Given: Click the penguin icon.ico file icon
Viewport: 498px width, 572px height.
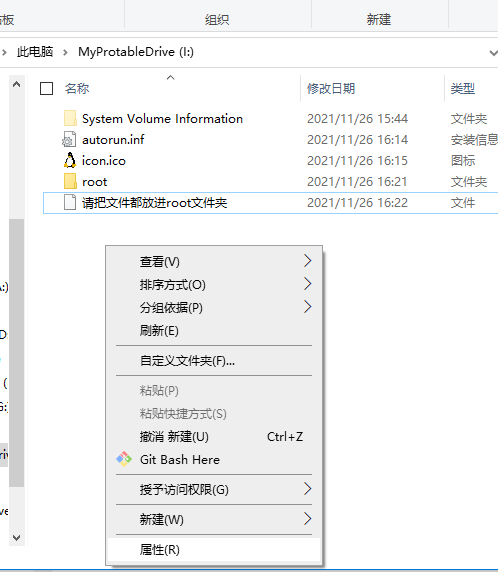Looking at the screenshot, I should tap(70, 161).
